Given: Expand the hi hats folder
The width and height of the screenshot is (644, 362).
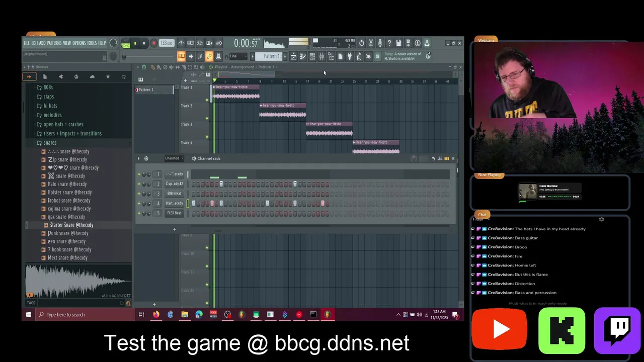Looking at the screenshot, I should [x=50, y=106].
